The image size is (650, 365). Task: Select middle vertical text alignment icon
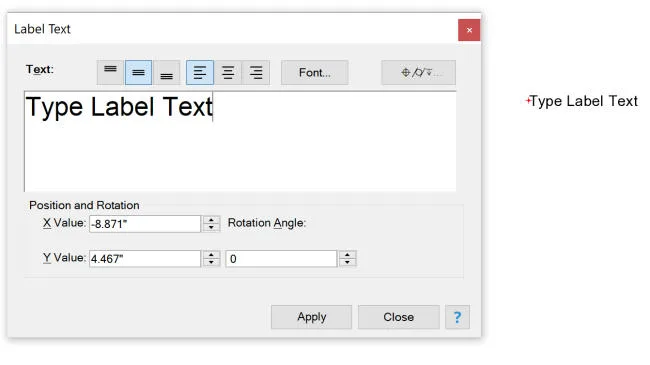[138, 73]
